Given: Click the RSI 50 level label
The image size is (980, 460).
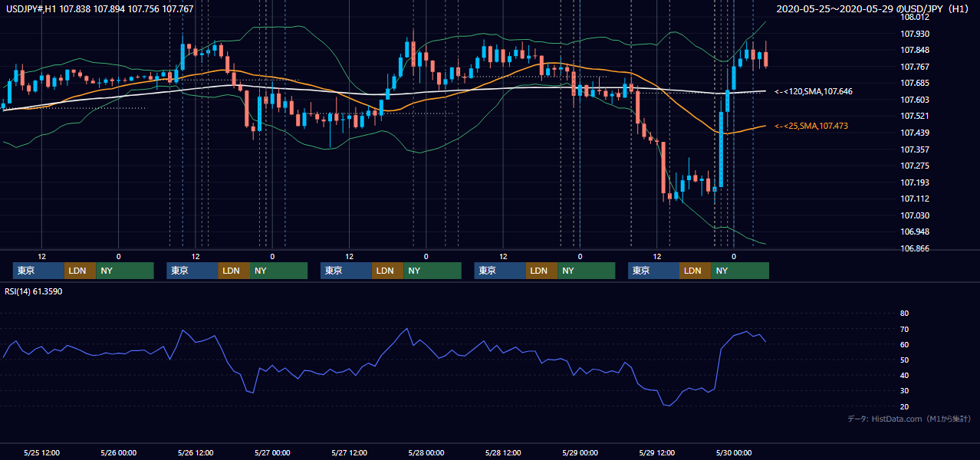Looking at the screenshot, I should pos(904,360).
